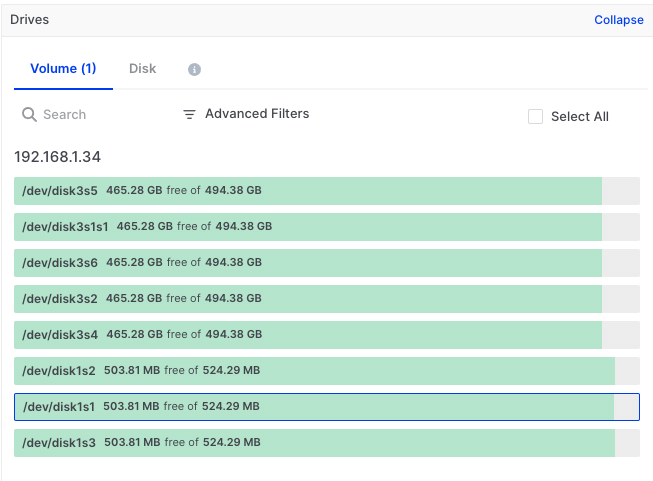
Task: Switch to the Volume (1) tab
Action: [63, 69]
